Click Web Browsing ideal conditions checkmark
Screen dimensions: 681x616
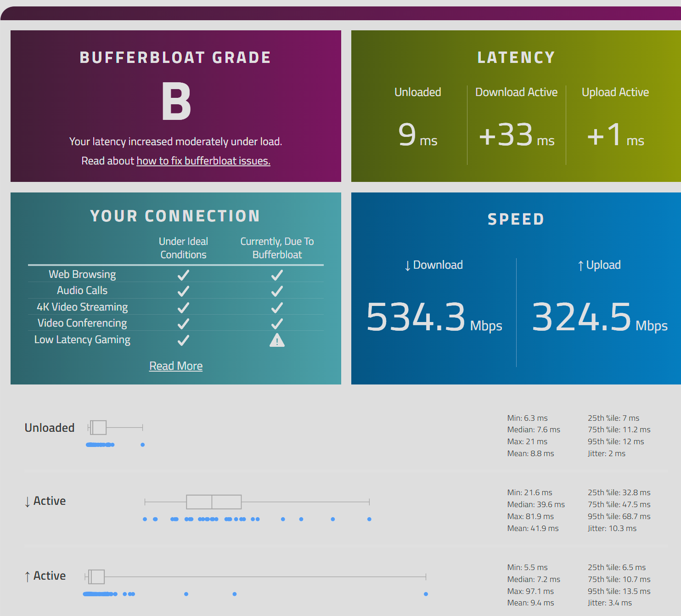pyautogui.click(x=183, y=275)
